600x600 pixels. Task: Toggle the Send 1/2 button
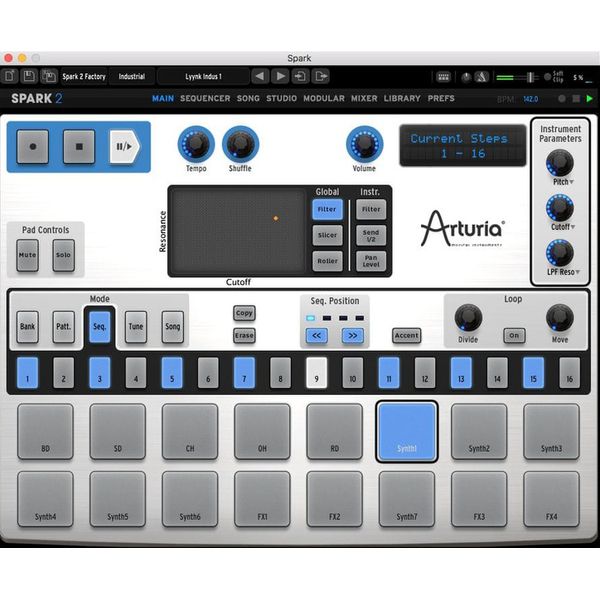371,235
